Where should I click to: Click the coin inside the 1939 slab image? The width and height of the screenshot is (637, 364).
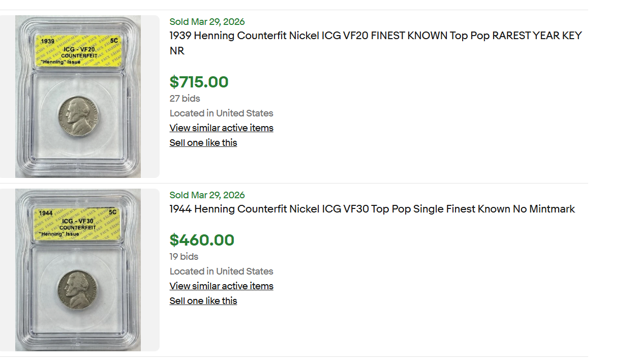point(77,117)
